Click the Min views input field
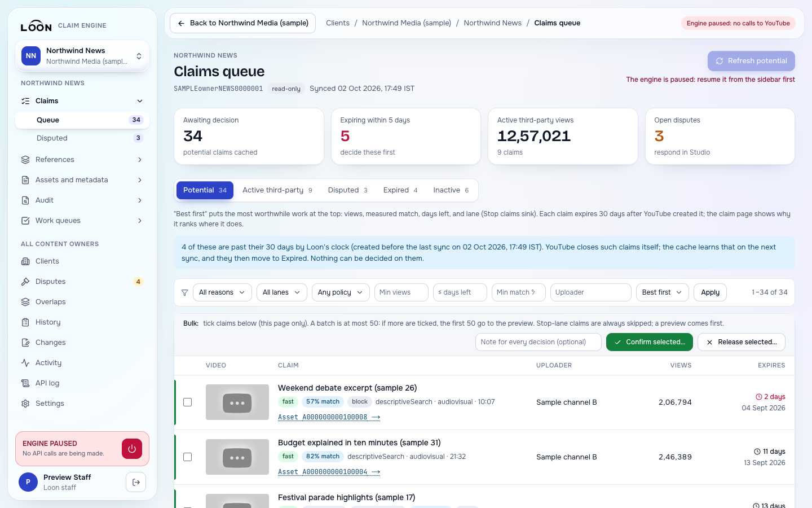 401,292
